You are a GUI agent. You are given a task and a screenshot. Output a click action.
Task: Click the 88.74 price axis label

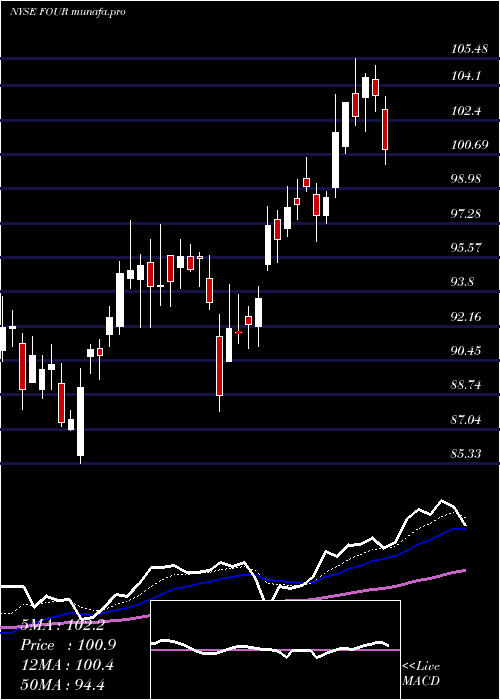467,385
